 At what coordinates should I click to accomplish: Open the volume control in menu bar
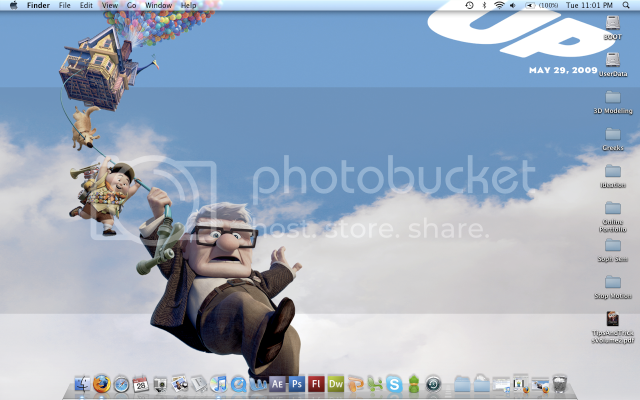pos(513,6)
